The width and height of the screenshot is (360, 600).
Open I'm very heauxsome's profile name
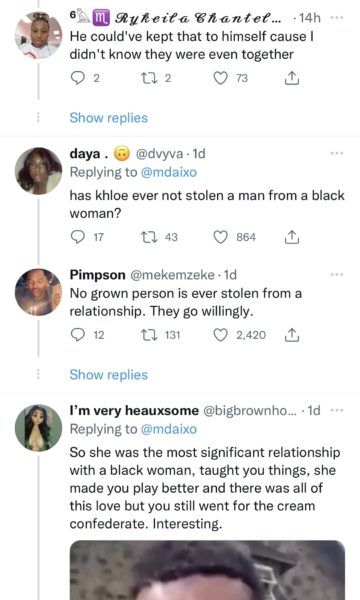click(x=134, y=411)
